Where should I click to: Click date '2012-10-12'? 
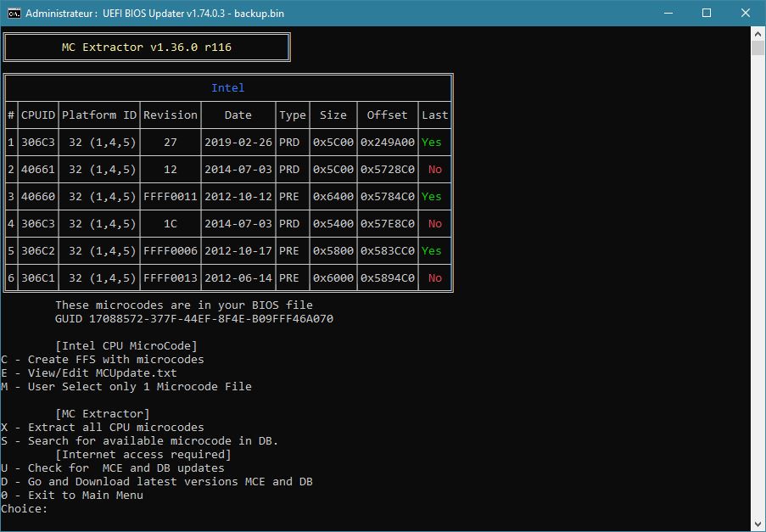238,196
